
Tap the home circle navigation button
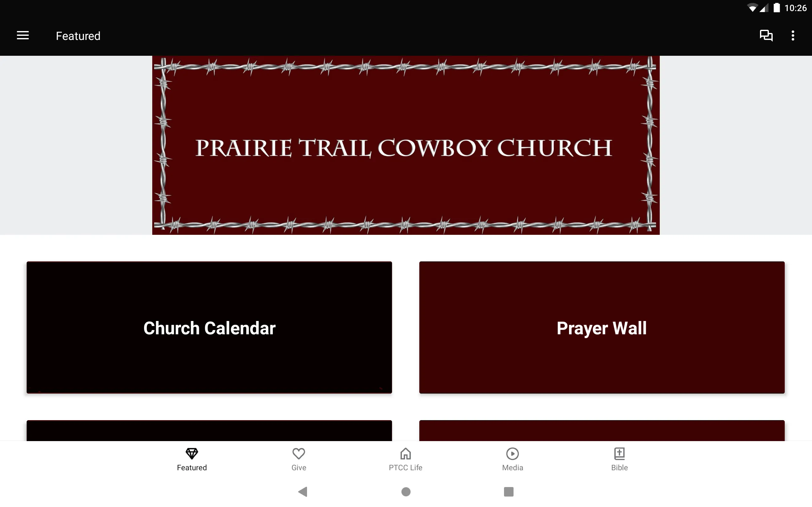point(406,491)
